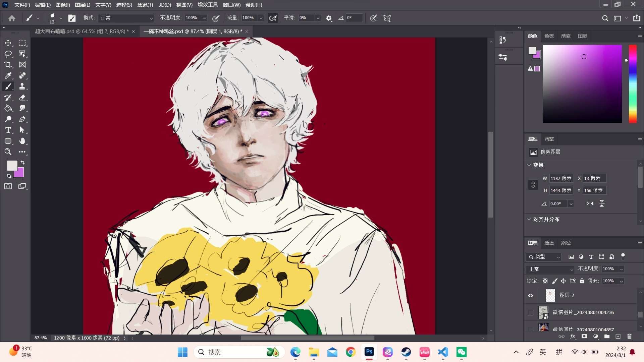
Task: Select the Move tool
Action: pyautogui.click(x=8, y=43)
